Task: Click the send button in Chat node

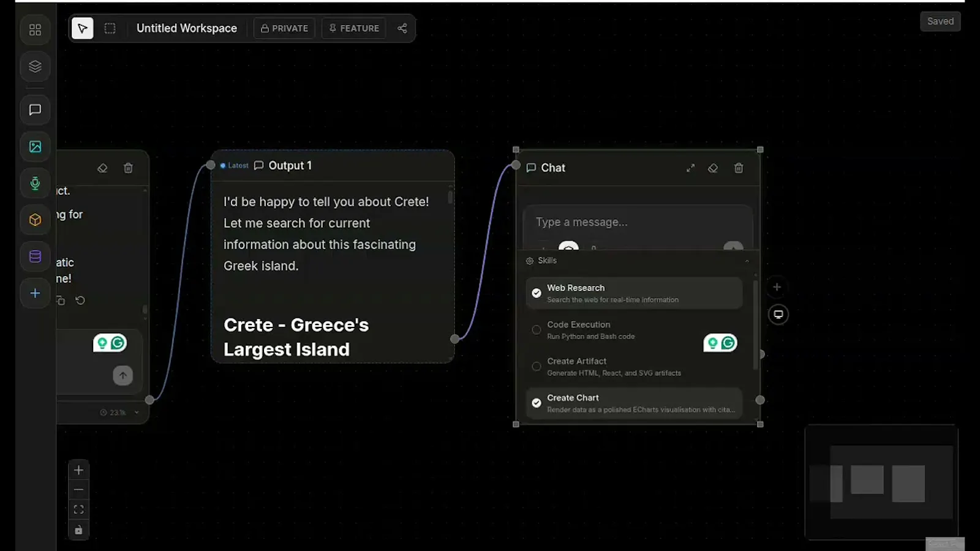Action: [x=733, y=246]
